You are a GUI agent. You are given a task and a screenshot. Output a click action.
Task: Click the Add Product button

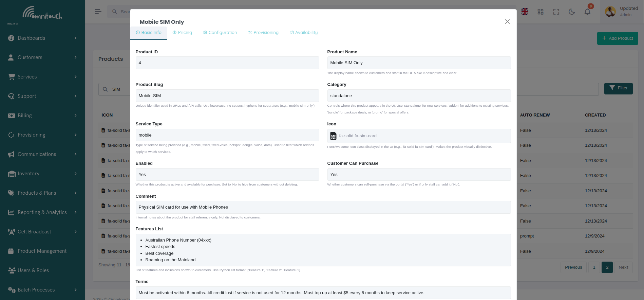(x=617, y=38)
